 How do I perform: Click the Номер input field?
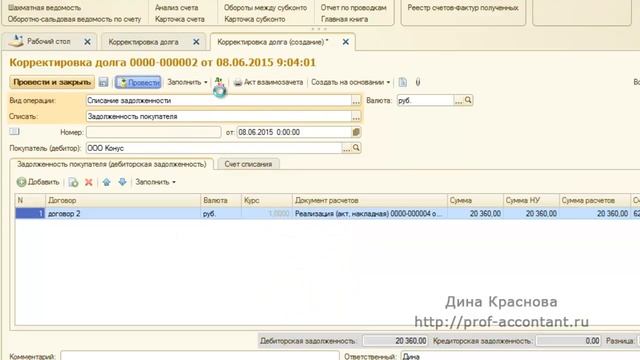153,132
